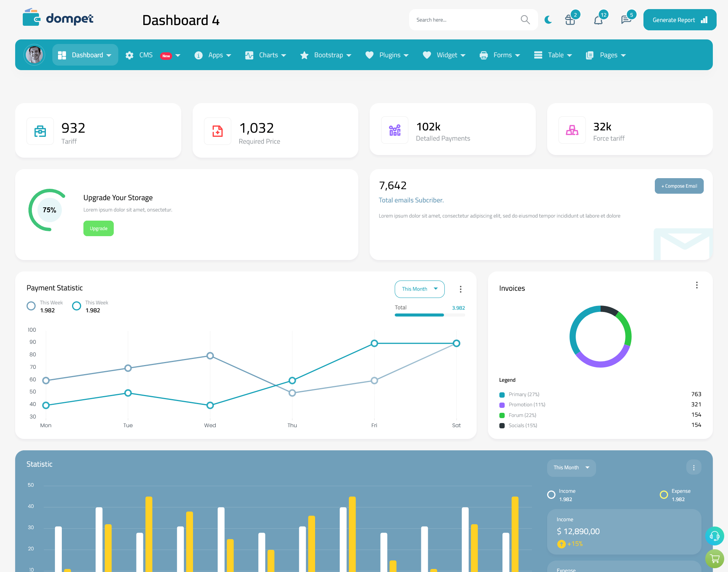The height and width of the screenshot is (572, 728).
Task: Expand the Pages menu dropdown
Action: click(606, 55)
